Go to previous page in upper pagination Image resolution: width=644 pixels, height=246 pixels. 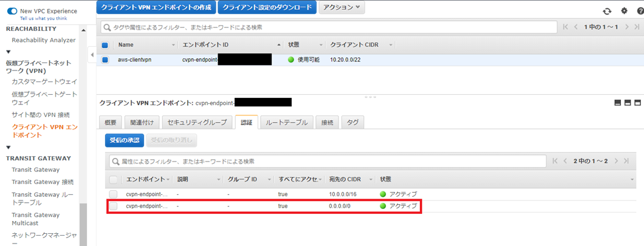click(x=576, y=27)
